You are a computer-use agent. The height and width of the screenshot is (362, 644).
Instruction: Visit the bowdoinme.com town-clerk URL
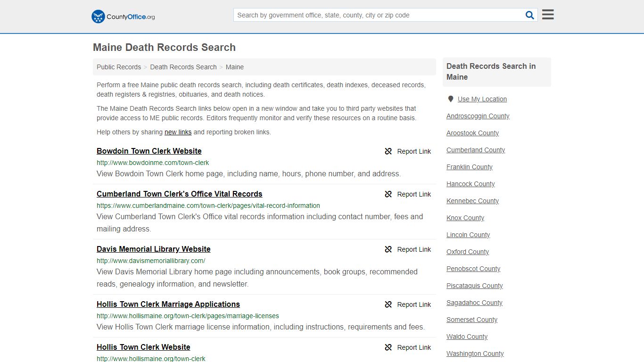(153, 163)
